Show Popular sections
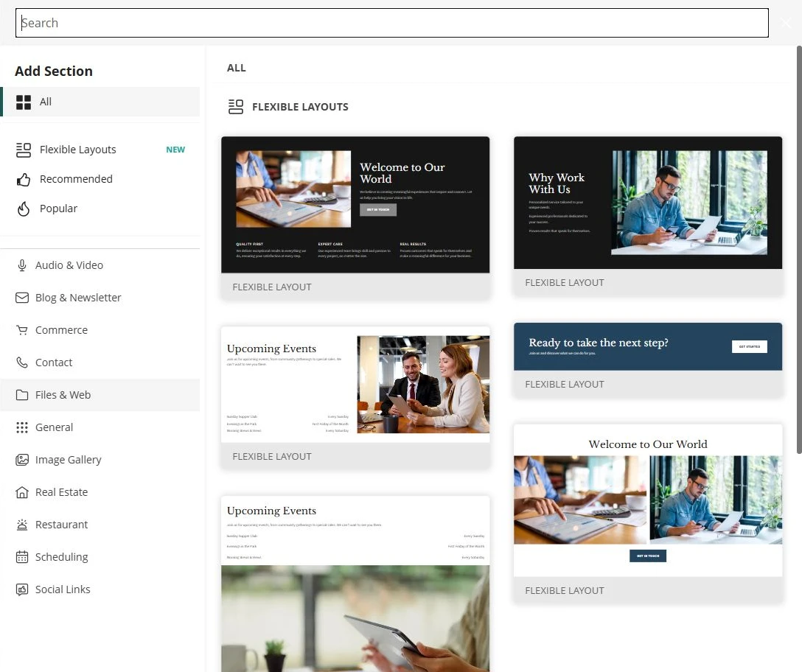The image size is (802, 672). coord(101,209)
